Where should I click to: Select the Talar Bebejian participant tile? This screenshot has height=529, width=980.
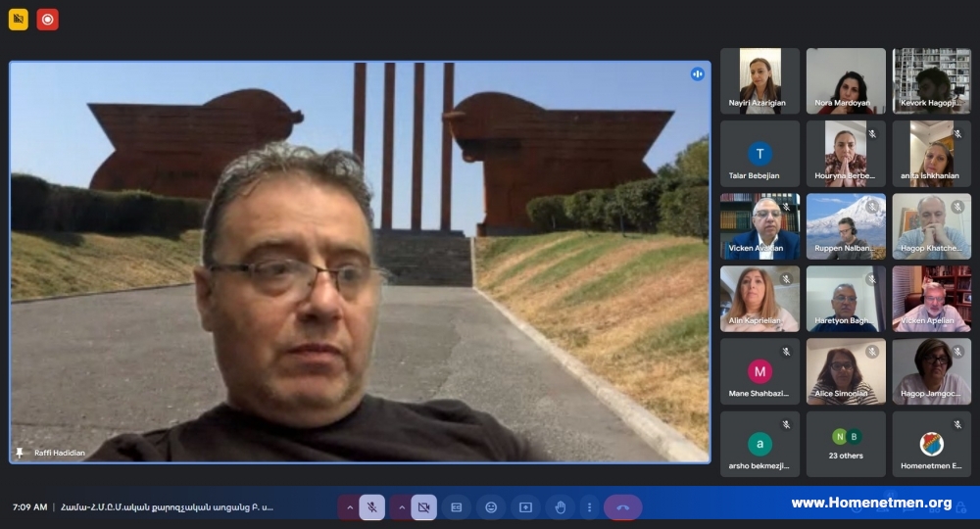click(x=759, y=154)
